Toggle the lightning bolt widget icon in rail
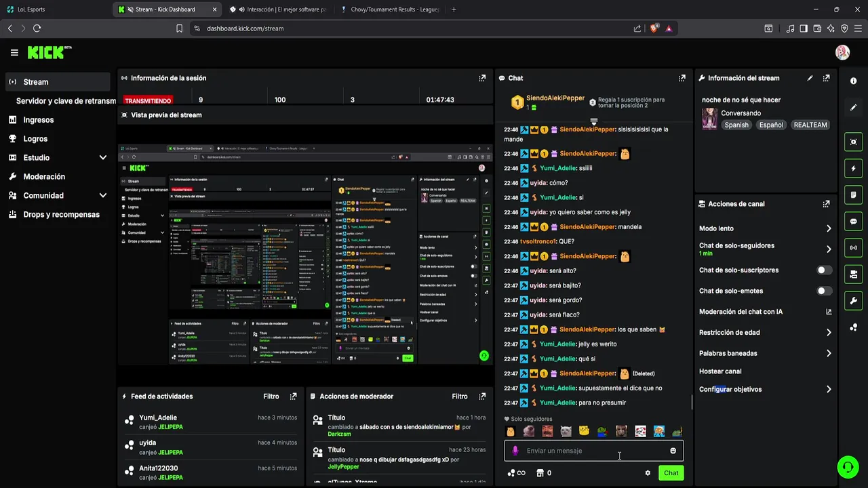The width and height of the screenshot is (868, 488). pos(853,168)
